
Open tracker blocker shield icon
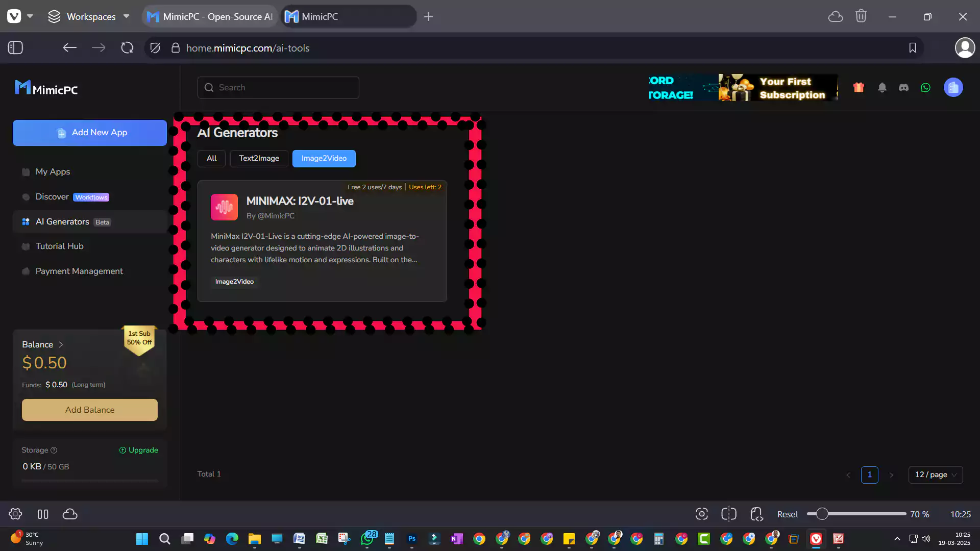click(x=155, y=48)
